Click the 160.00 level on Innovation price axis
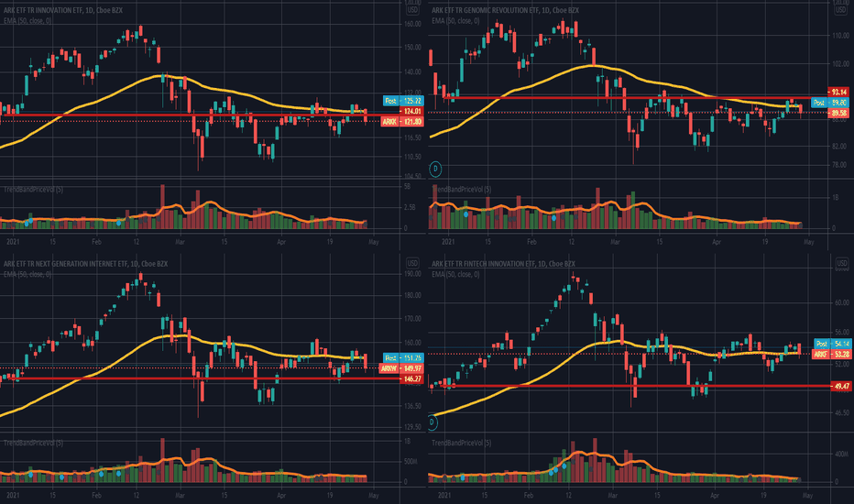Screen dimensions: 854x504 click(x=412, y=24)
